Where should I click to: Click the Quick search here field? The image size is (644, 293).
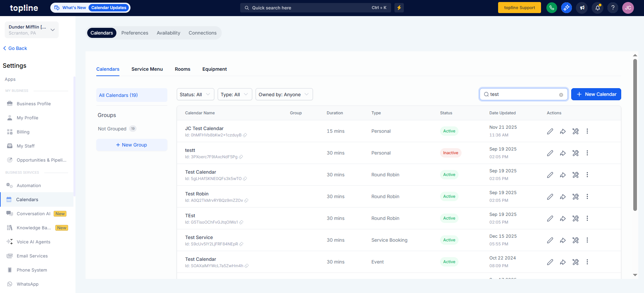316,8
